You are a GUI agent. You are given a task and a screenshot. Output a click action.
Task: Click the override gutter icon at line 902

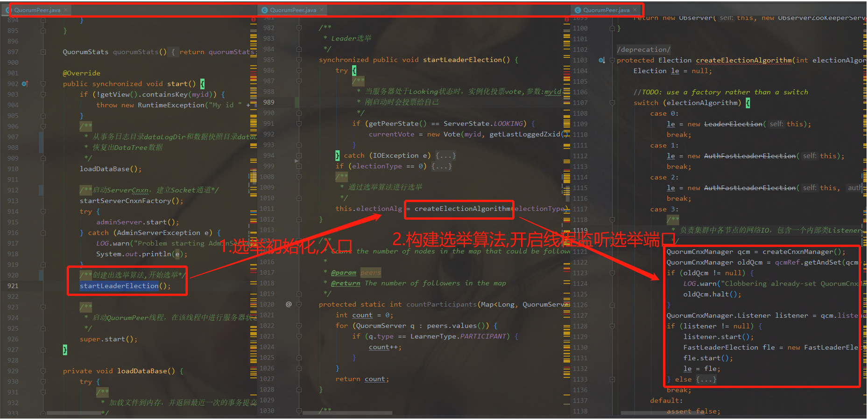click(x=25, y=84)
